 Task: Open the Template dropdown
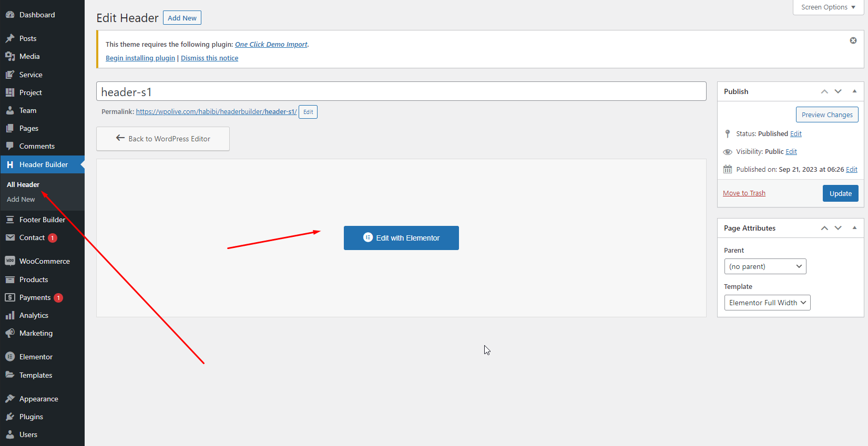(767, 303)
